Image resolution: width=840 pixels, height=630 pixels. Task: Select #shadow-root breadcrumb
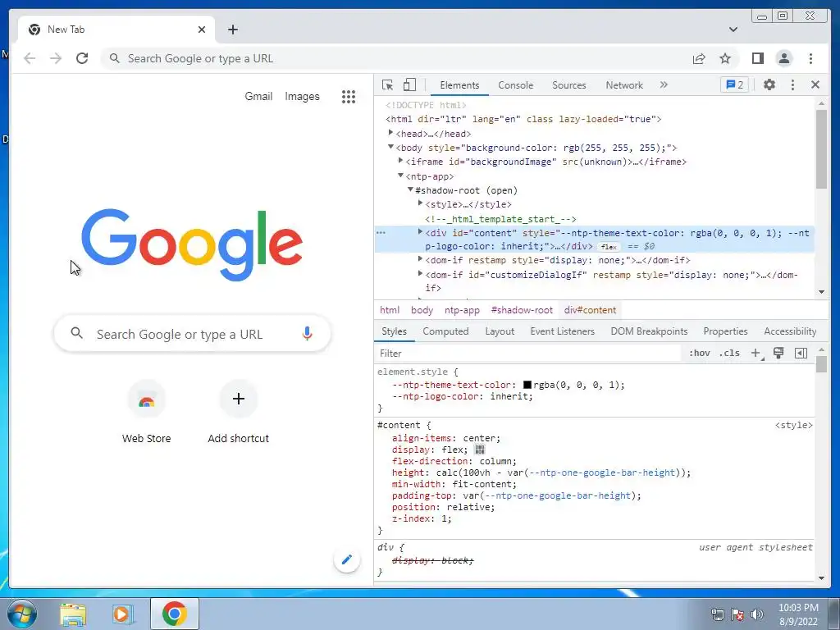[x=522, y=310]
